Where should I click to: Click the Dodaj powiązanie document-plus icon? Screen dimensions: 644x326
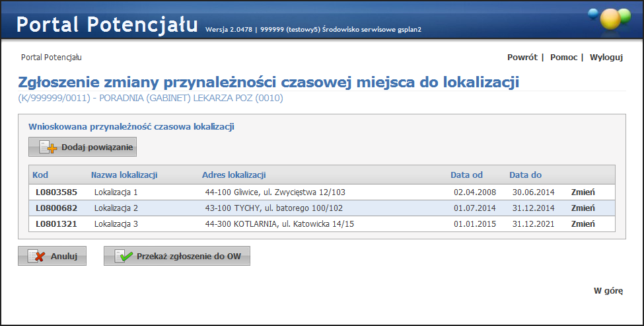(x=48, y=147)
